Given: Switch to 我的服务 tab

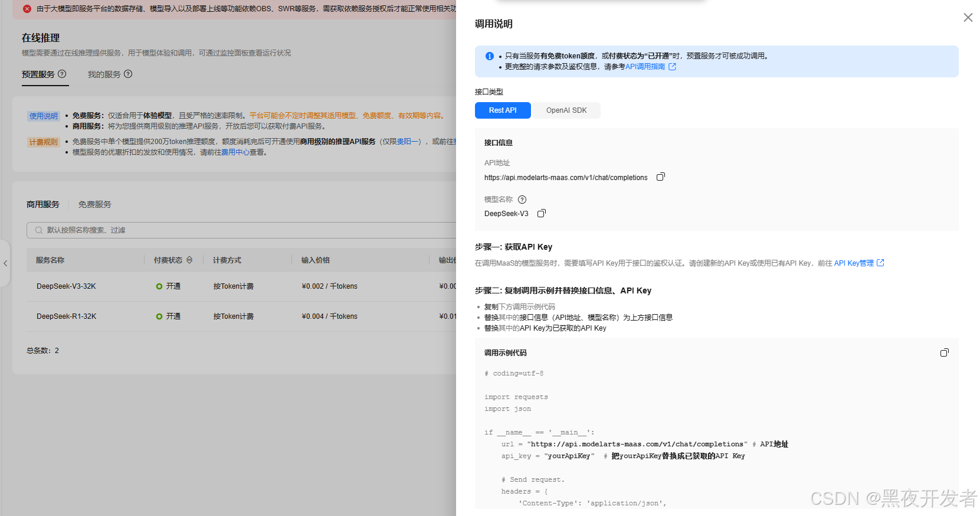Looking at the screenshot, I should [x=104, y=74].
